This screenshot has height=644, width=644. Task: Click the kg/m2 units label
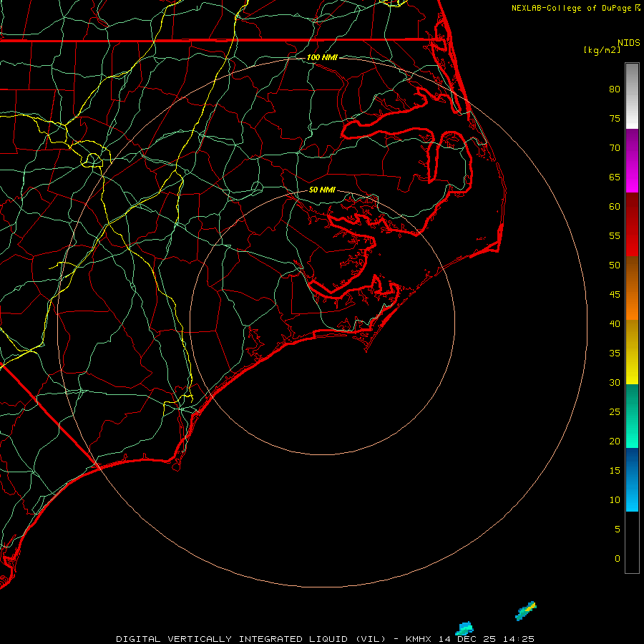click(x=602, y=50)
